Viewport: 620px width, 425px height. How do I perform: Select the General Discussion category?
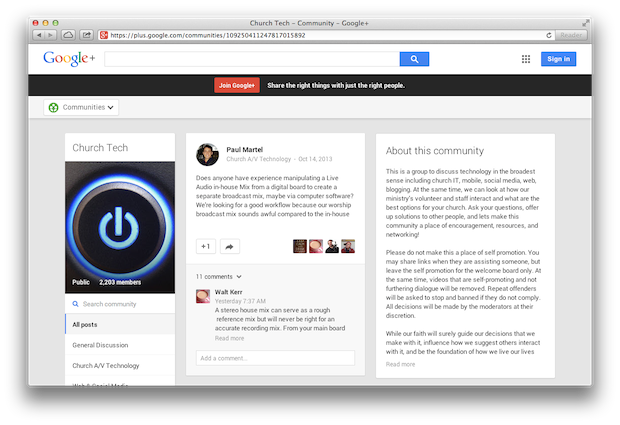coord(120,345)
